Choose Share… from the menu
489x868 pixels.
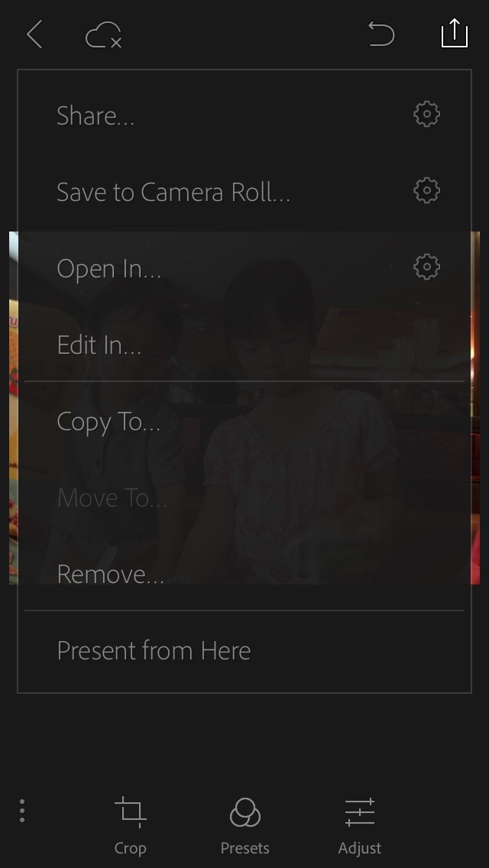[x=96, y=116]
